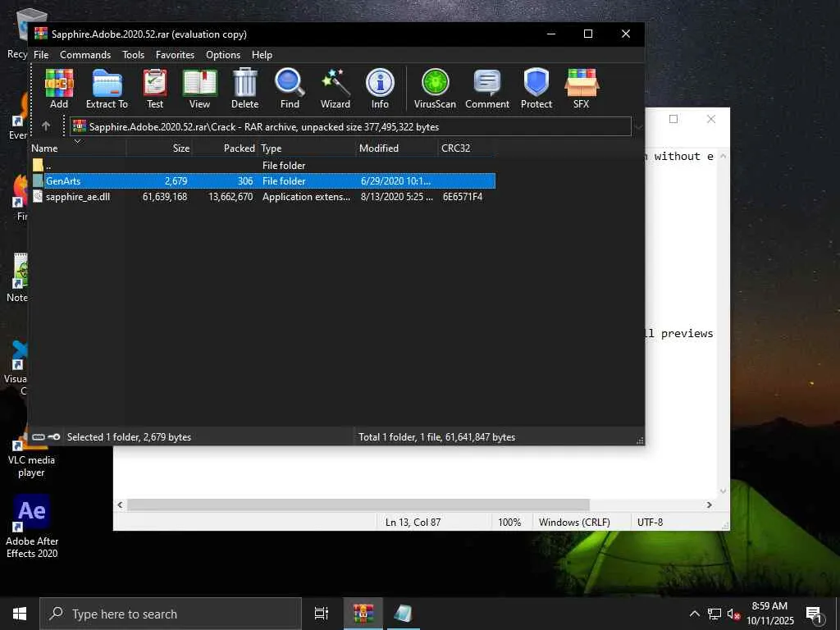
Task: Sort by the Packed column header
Action: (x=225, y=148)
